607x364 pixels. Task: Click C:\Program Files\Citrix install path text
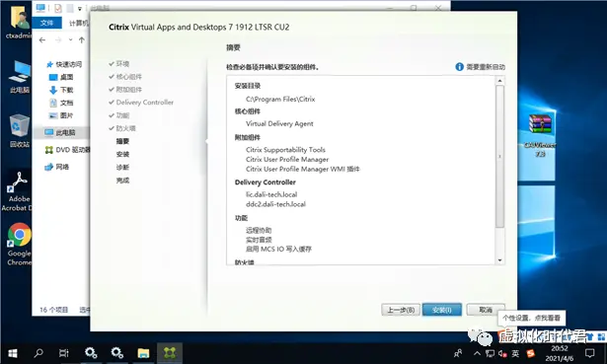280,99
